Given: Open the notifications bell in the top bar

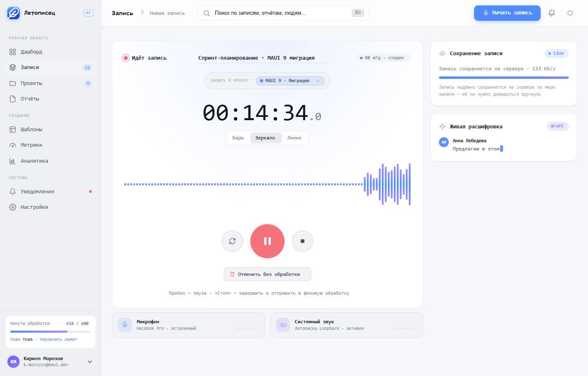Looking at the screenshot, I should [552, 13].
